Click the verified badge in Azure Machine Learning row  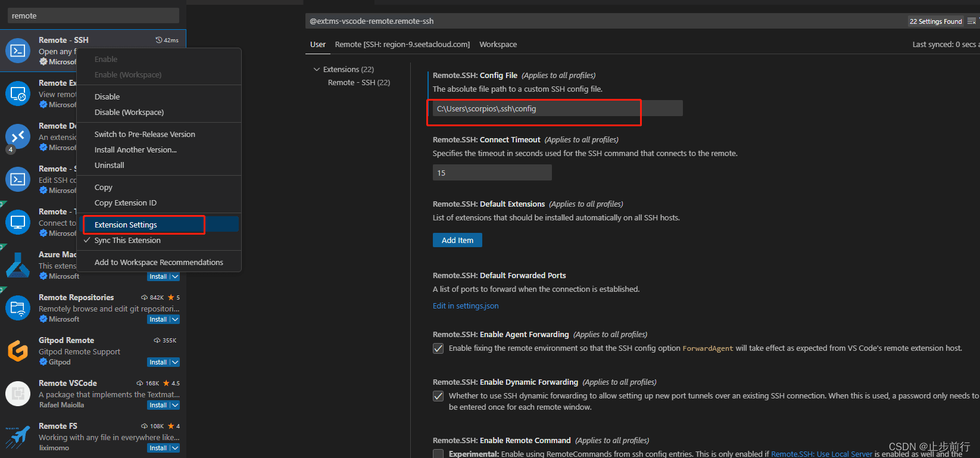pyautogui.click(x=43, y=276)
